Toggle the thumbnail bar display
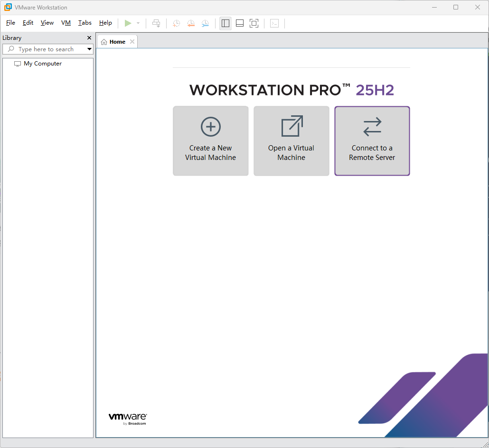This screenshot has width=489, height=448. [239, 23]
